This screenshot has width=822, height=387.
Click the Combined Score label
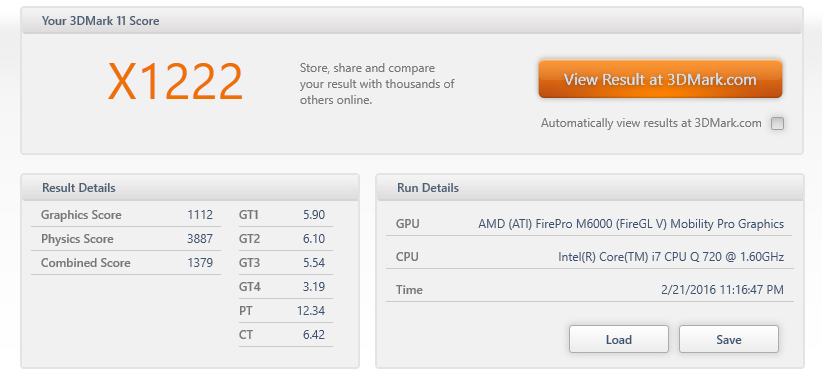tap(85, 263)
